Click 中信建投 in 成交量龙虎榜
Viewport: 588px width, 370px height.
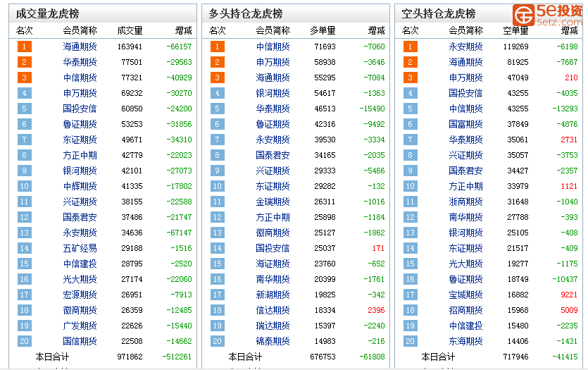pyautogui.click(x=80, y=264)
